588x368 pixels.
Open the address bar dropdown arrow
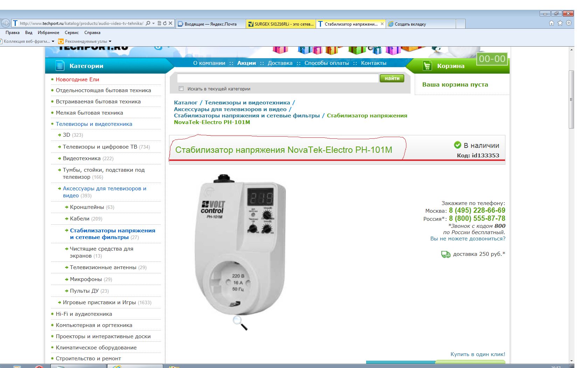pyautogui.click(x=154, y=23)
